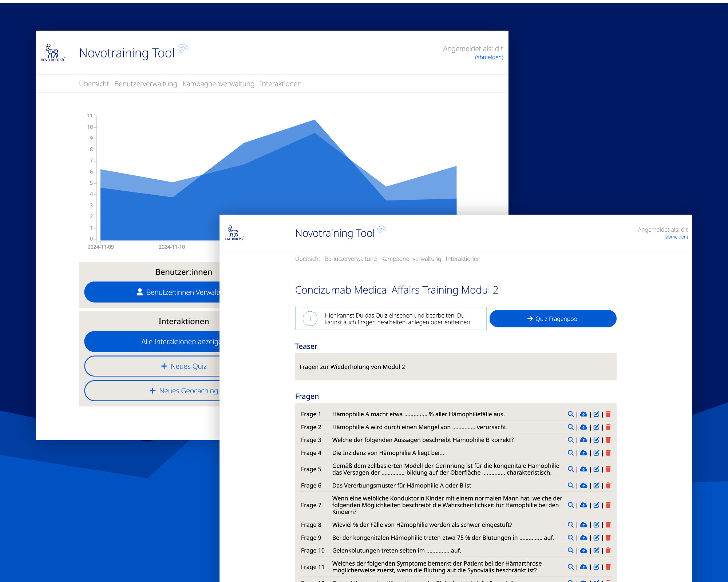Open Kampagnenverwaltung tab in front window
This screenshot has height=582, width=728.
pyautogui.click(x=411, y=259)
